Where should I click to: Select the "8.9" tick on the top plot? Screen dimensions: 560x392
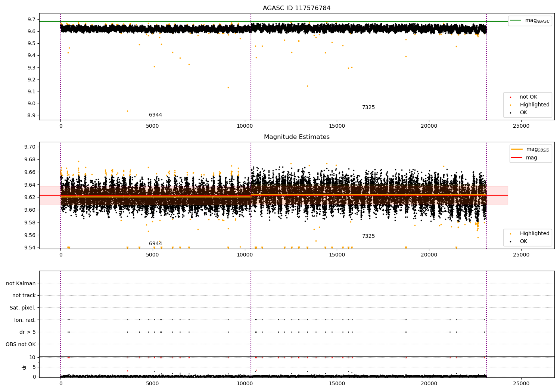[31, 115]
